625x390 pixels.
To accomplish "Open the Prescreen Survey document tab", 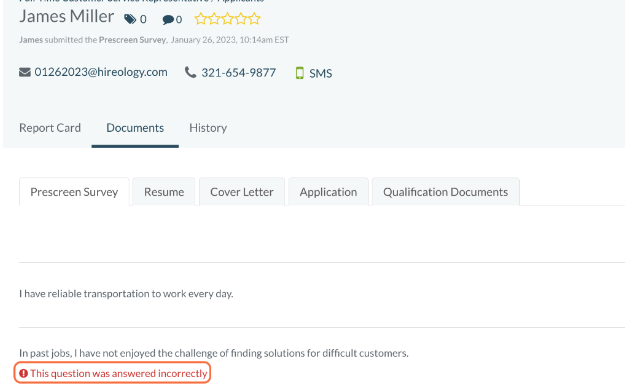I will coord(74,192).
